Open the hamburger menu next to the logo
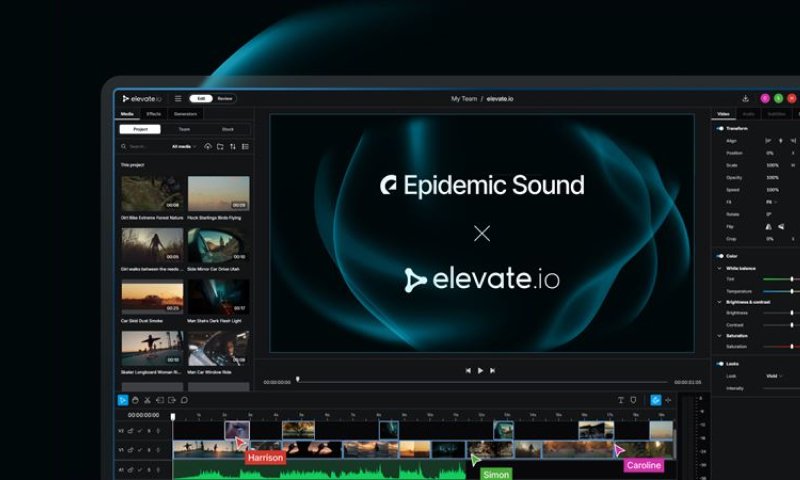The width and height of the screenshot is (800, 480). pyautogui.click(x=178, y=98)
